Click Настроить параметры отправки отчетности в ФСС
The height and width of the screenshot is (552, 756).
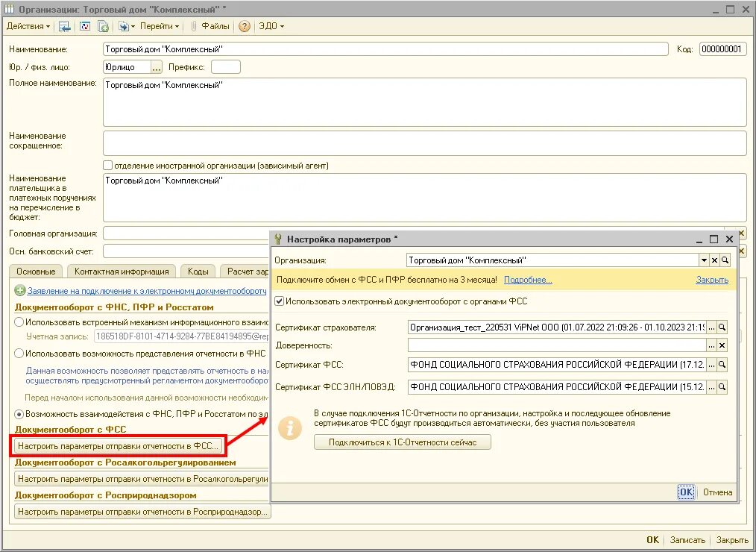point(119,446)
